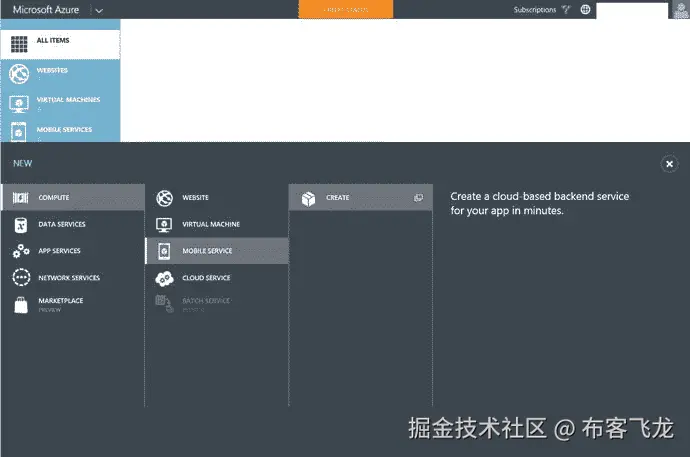Click the orange credit status banner
Screen dimensions: 690x457
346,9
